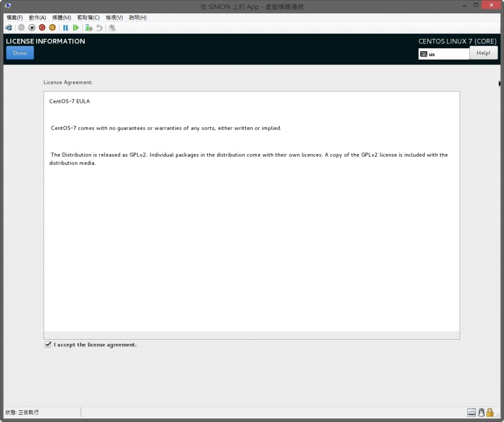This screenshot has height=422, width=504.
Task: Open the 動作(A) action menu
Action: [37, 18]
